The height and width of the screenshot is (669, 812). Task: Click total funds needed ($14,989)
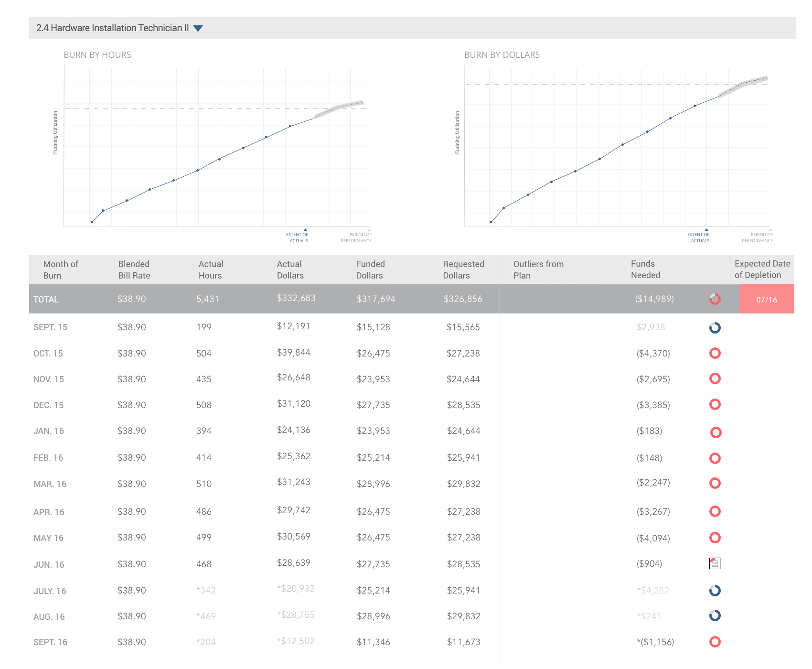point(654,299)
